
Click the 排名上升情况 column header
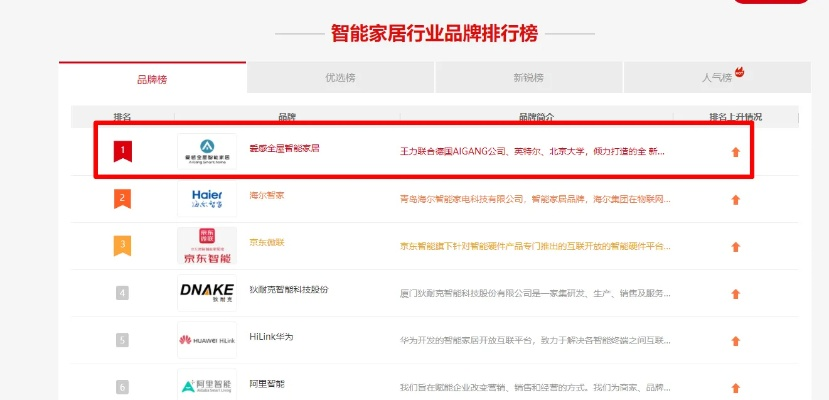(x=735, y=117)
